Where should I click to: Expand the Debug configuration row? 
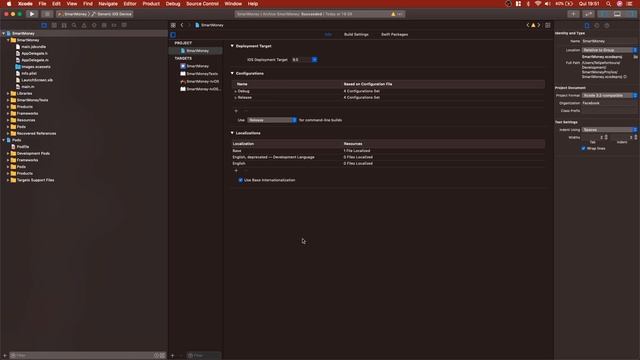pyautogui.click(x=236, y=91)
